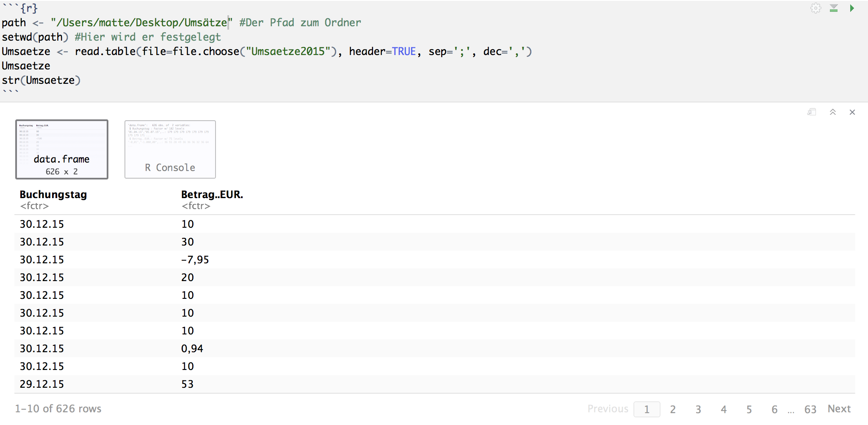Place cursor on the str(Umsaetze) code line
The image size is (868, 425).
pos(41,80)
